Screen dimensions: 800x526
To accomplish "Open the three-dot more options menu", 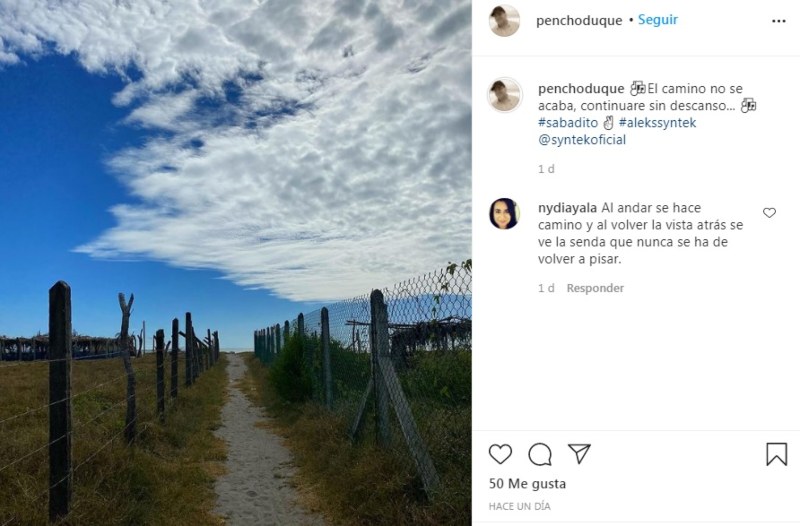I will coord(779,21).
